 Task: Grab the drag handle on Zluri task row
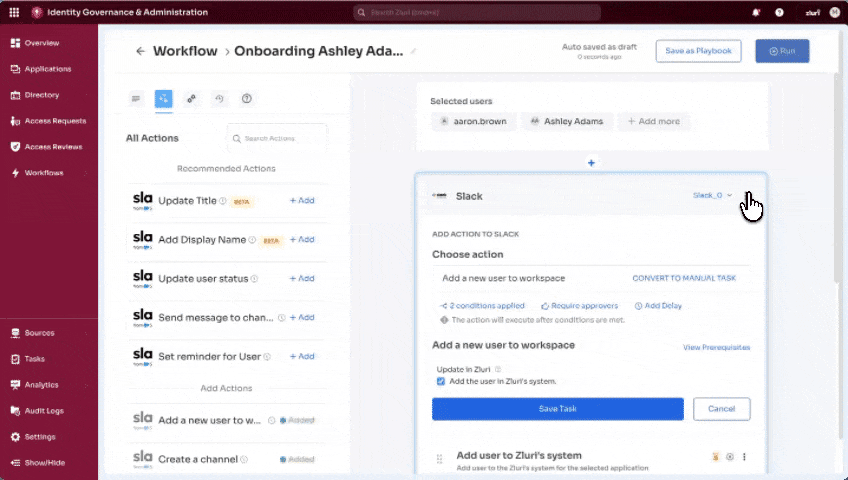pos(439,459)
